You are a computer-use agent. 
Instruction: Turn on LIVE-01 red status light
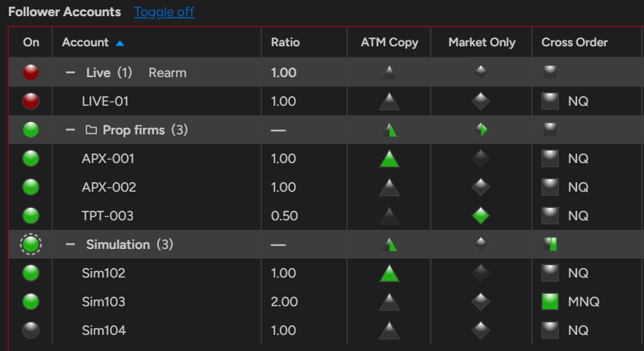pos(31,101)
